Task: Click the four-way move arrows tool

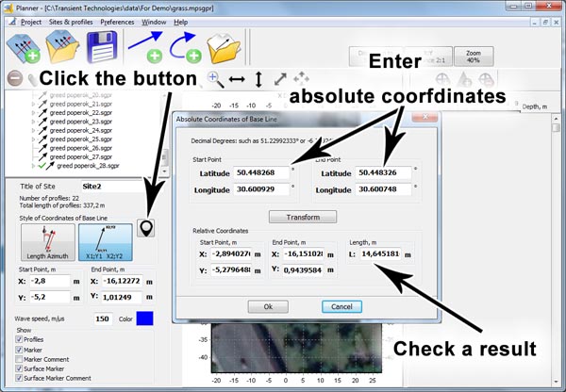Action: (302, 78)
